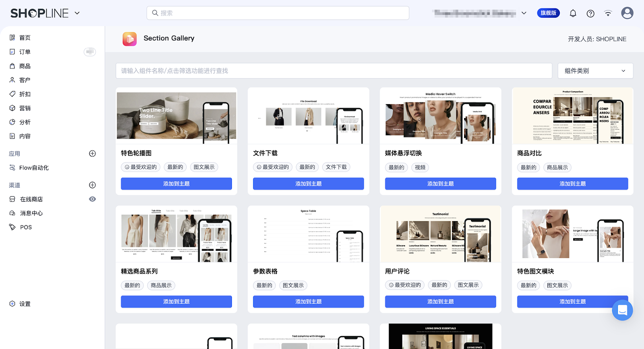Click the SHOPLINE logo
644x349 pixels.
click(39, 13)
